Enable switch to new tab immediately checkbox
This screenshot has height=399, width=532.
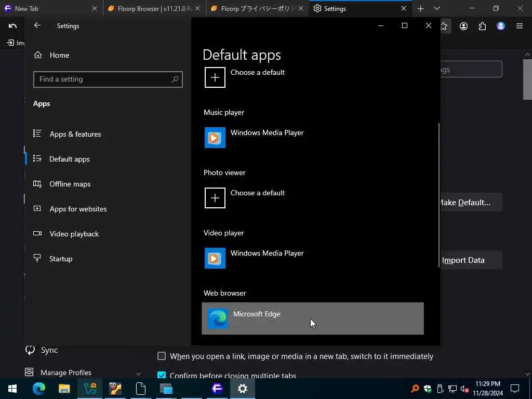[162, 356]
